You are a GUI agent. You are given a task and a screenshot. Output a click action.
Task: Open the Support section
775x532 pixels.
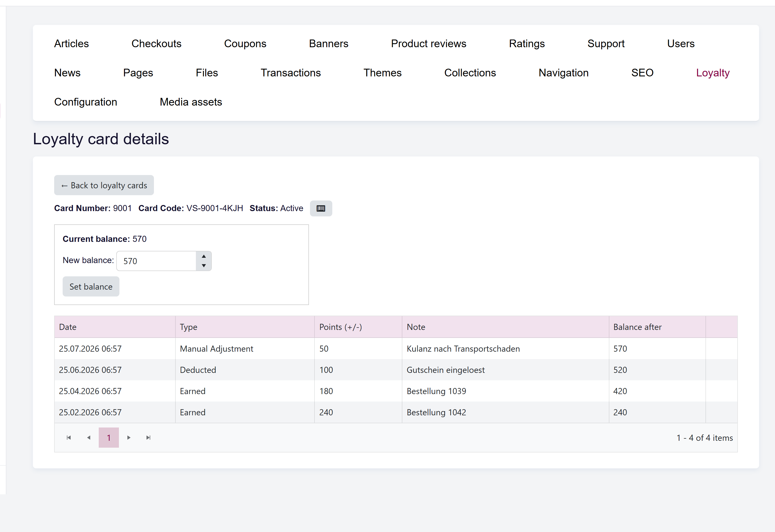coord(606,44)
